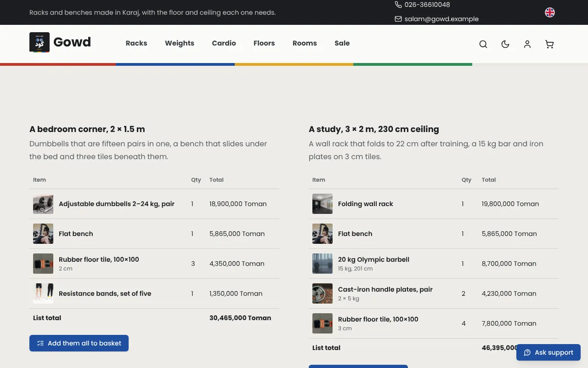Open 20 kg Olympic barbell thumbnail
This screenshot has height=368, width=588.
point(322,264)
